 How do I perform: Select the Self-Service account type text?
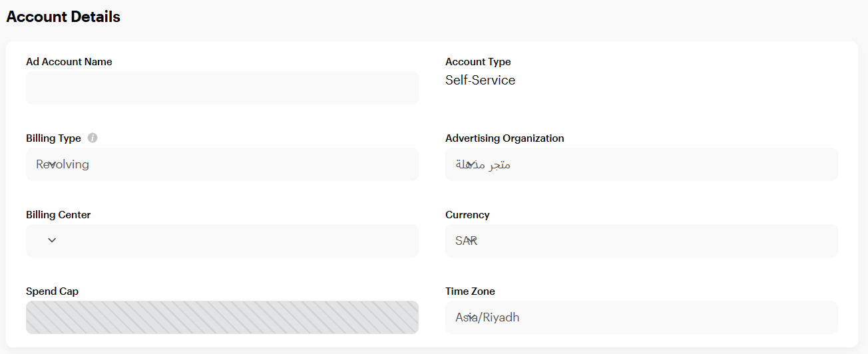tap(480, 81)
